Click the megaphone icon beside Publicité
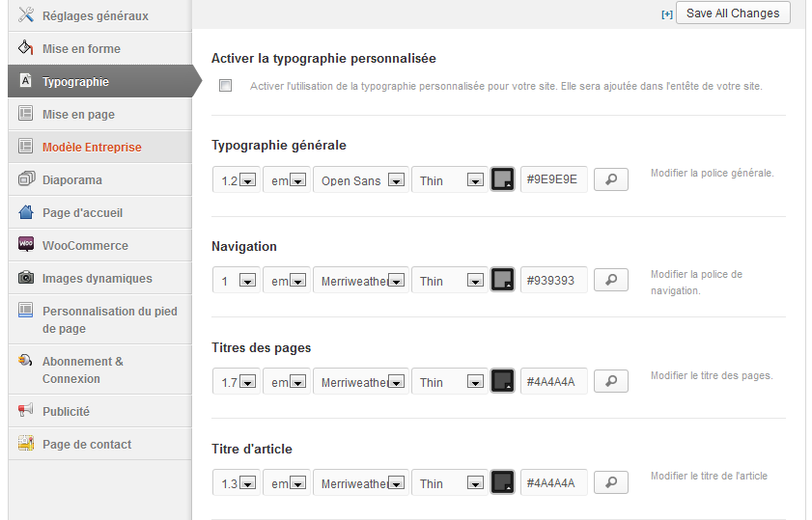Screen dimensions: 812x520 26,411
